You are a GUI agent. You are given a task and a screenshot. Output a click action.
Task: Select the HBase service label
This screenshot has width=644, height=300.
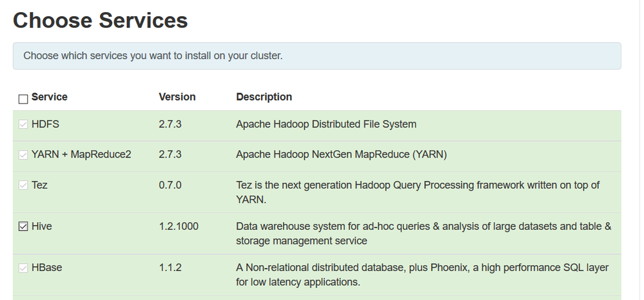click(46, 267)
